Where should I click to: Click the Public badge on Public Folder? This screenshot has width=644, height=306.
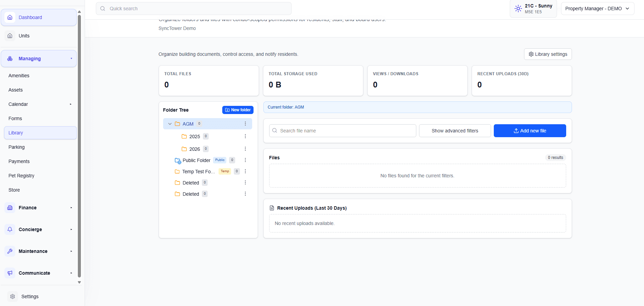tap(220, 160)
